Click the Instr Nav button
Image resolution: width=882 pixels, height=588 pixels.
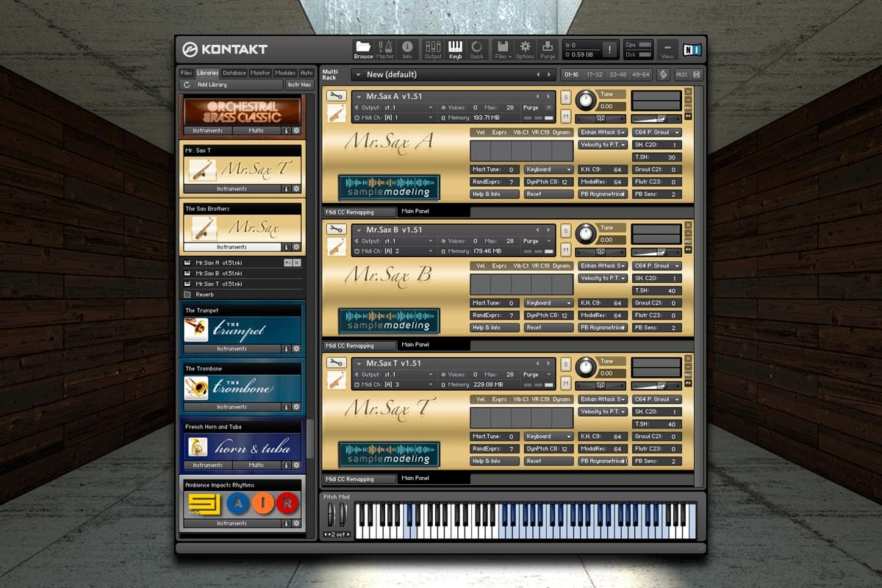point(299,85)
